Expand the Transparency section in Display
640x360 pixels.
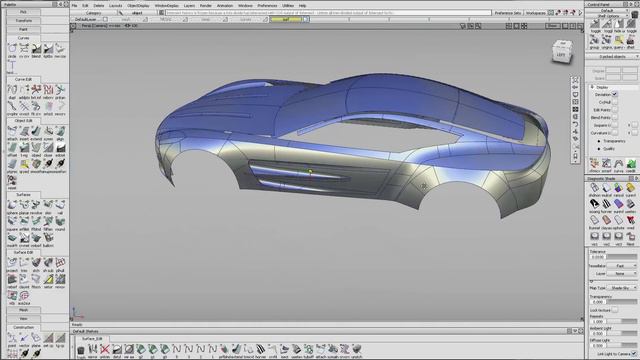click(599, 141)
